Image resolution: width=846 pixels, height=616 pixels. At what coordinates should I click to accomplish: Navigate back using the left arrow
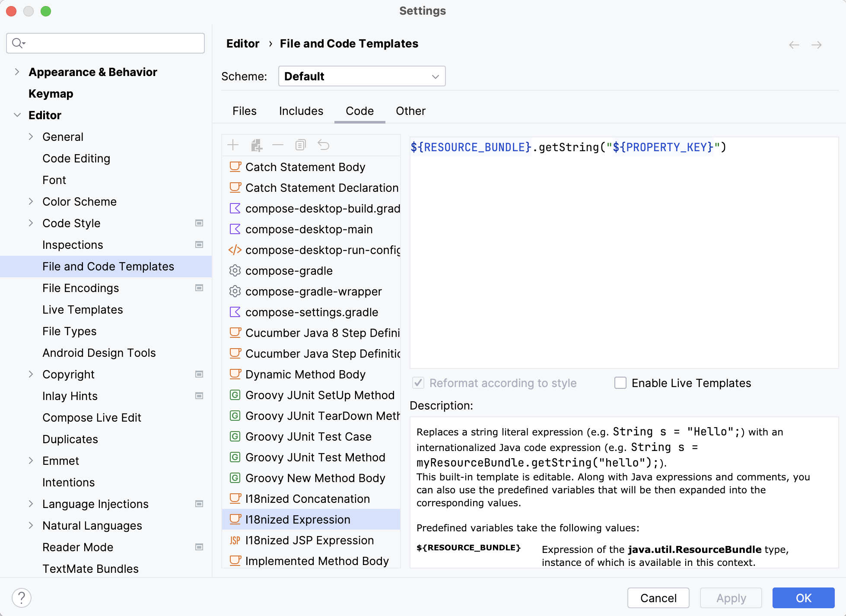click(x=794, y=44)
